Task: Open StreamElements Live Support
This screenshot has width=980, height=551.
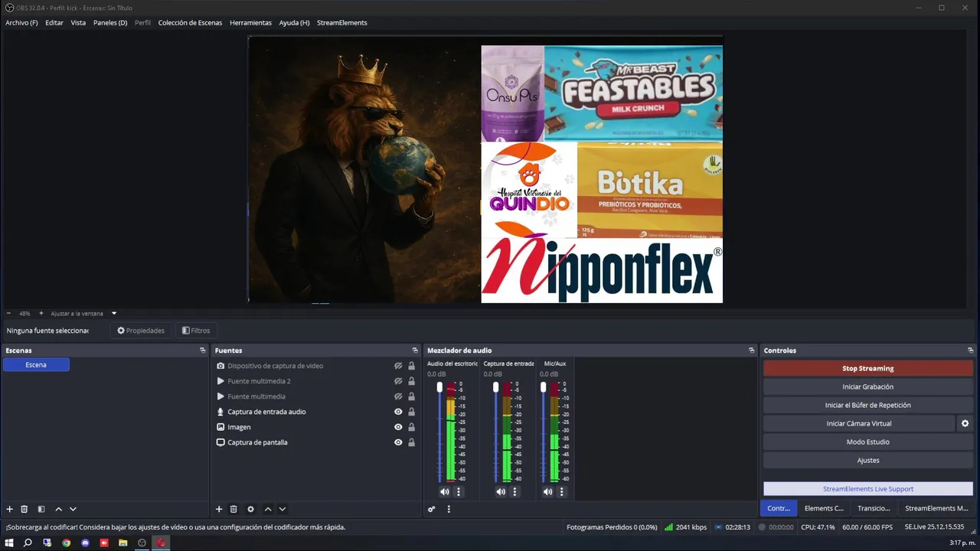Action: [868, 489]
